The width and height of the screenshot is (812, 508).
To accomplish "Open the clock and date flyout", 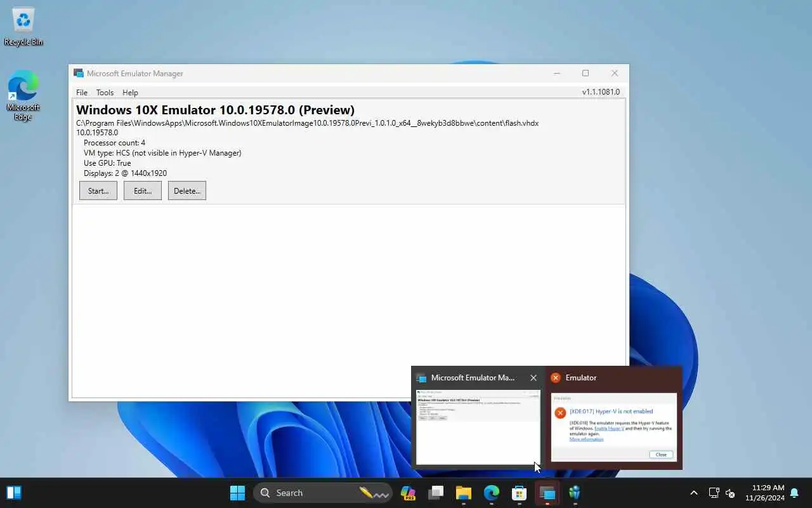I will click(765, 493).
